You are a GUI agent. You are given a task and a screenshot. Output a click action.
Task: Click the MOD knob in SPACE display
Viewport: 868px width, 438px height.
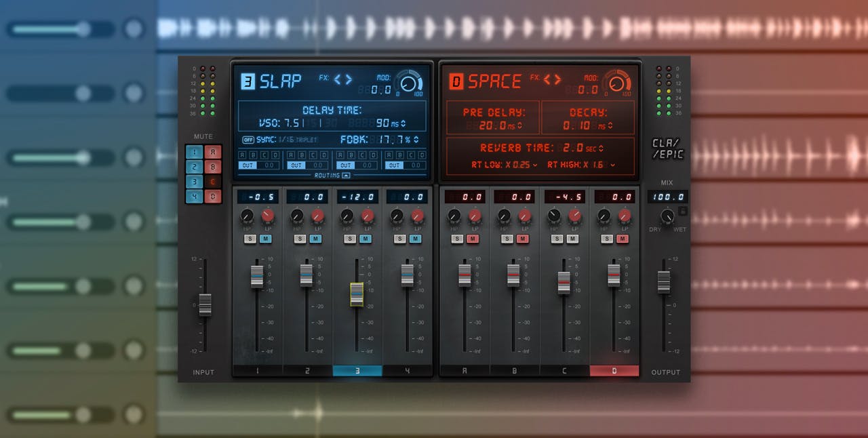tap(616, 83)
